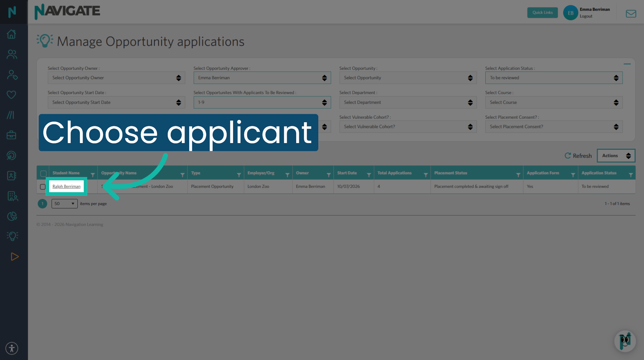Open Select Opportunity Start Date dropdown
This screenshot has height=360, width=644.
point(116,102)
